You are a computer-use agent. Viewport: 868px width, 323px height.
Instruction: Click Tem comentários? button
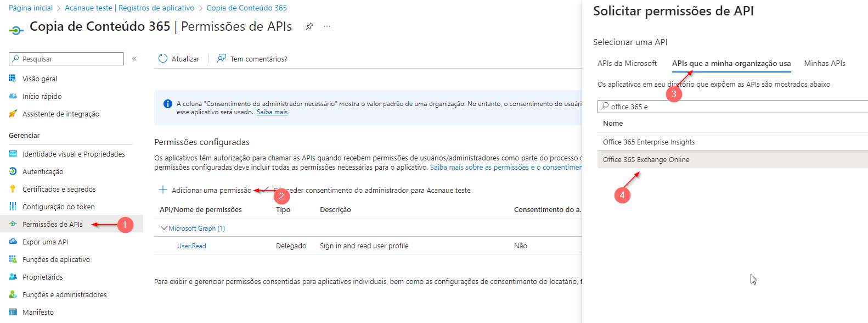coord(252,59)
